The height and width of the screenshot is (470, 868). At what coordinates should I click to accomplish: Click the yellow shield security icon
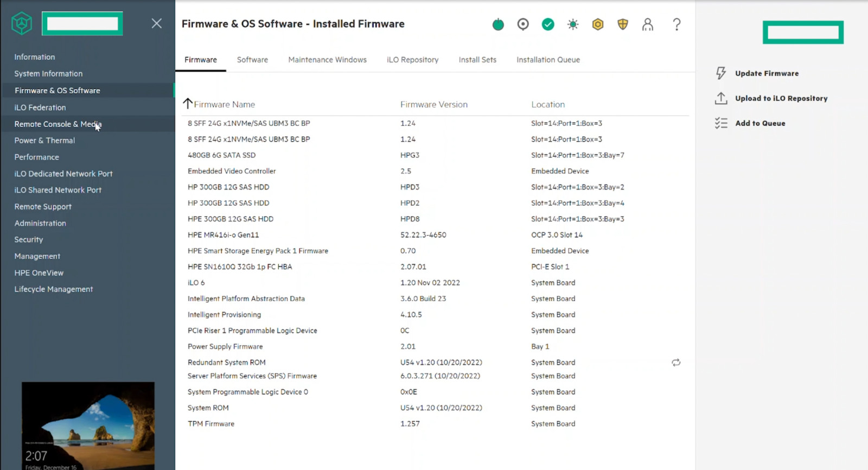623,24
